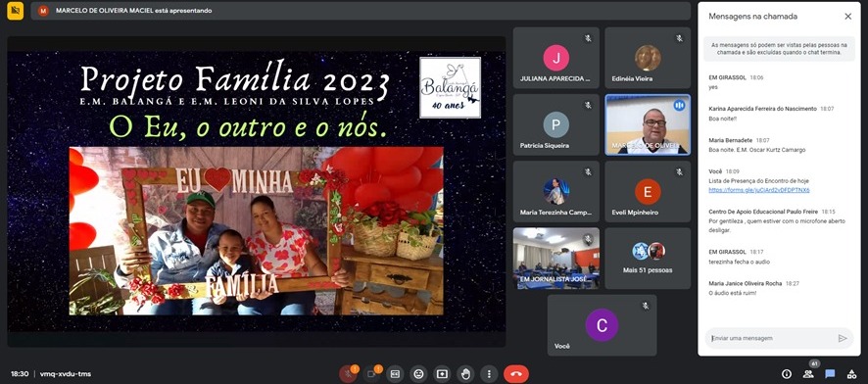868x384 pixels.
Task: Expand the Mais 51 pessoas tile
Action: (x=648, y=259)
